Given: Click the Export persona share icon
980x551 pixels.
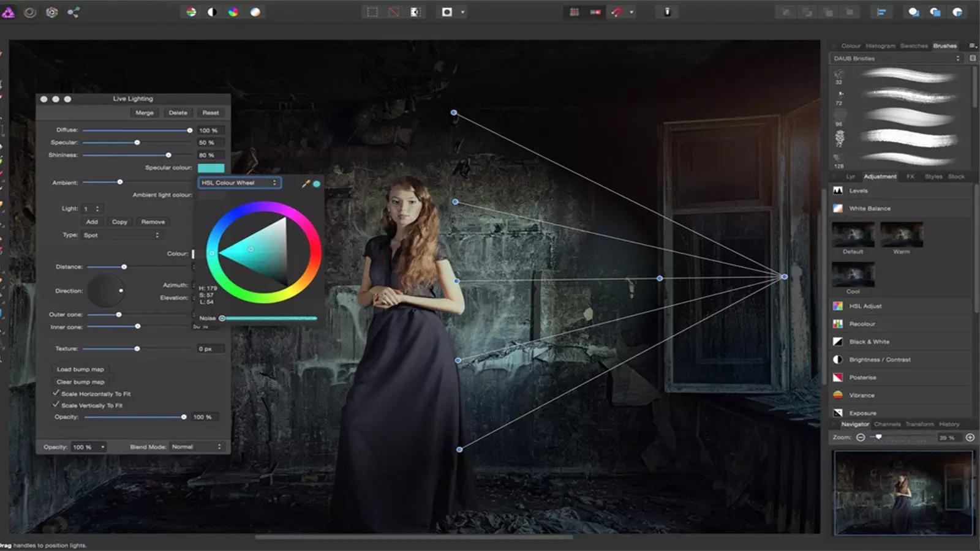Looking at the screenshot, I should [x=73, y=12].
